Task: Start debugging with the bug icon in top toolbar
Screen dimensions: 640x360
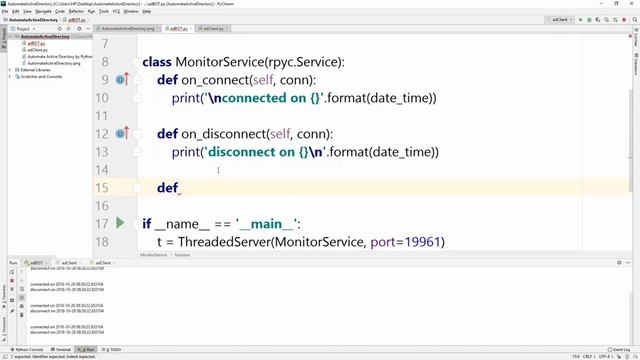Action: pyautogui.click(x=589, y=20)
